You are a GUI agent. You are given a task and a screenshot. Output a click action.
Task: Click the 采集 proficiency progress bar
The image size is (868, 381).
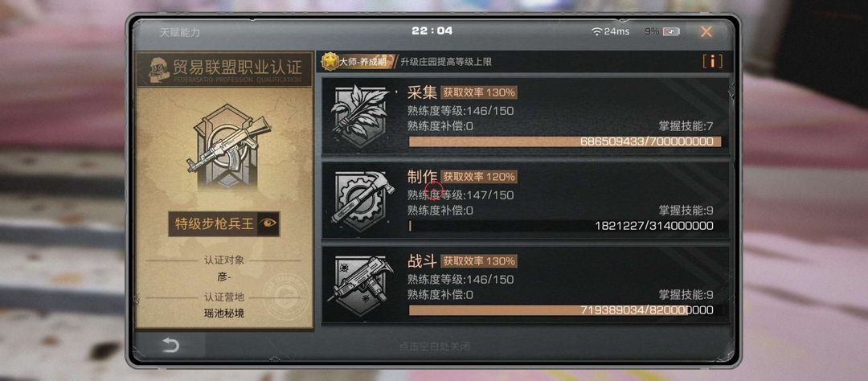click(x=565, y=141)
